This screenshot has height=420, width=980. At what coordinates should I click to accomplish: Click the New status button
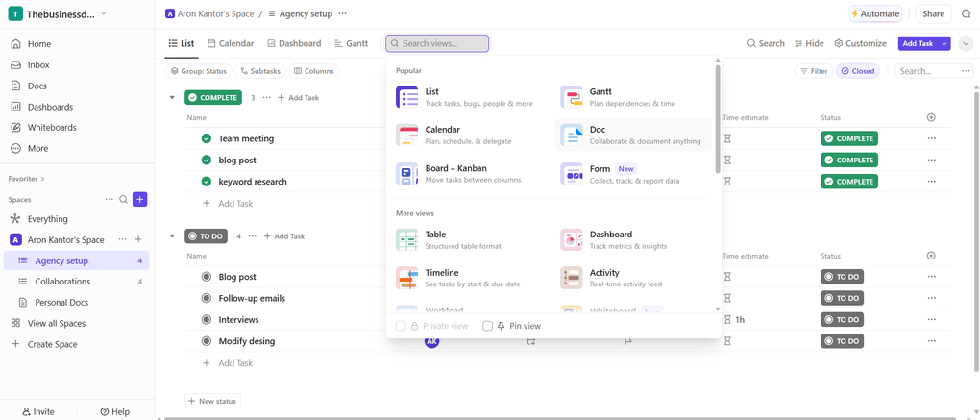coord(212,401)
